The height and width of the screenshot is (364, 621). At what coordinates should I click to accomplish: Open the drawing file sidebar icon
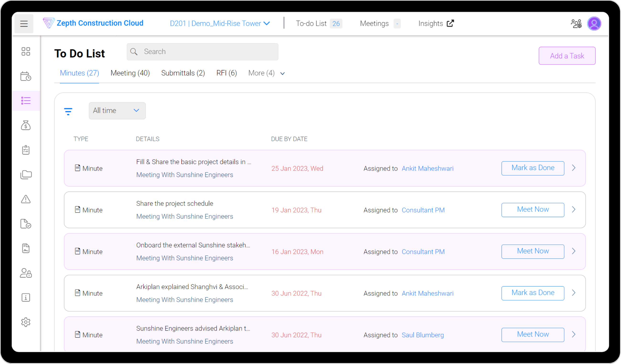(x=26, y=249)
